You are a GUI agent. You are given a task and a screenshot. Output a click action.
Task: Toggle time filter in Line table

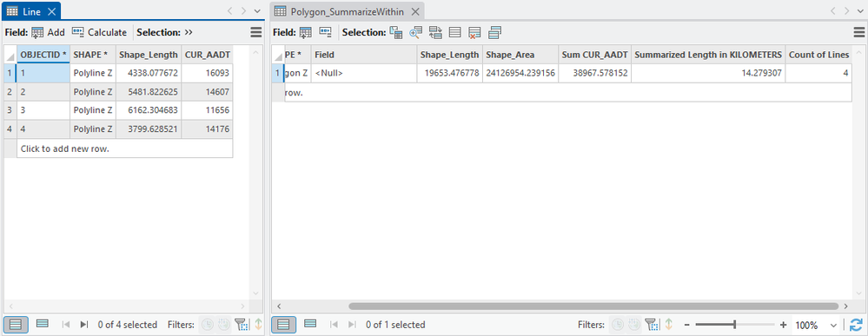click(x=207, y=325)
